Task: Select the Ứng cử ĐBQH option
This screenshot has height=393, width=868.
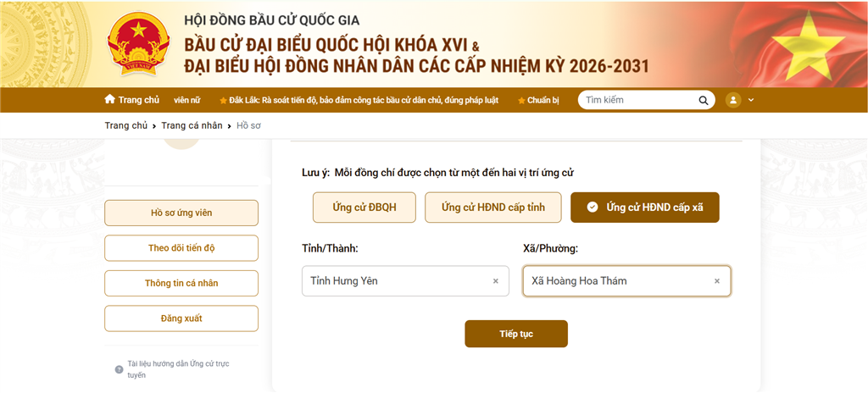Action: (x=364, y=207)
